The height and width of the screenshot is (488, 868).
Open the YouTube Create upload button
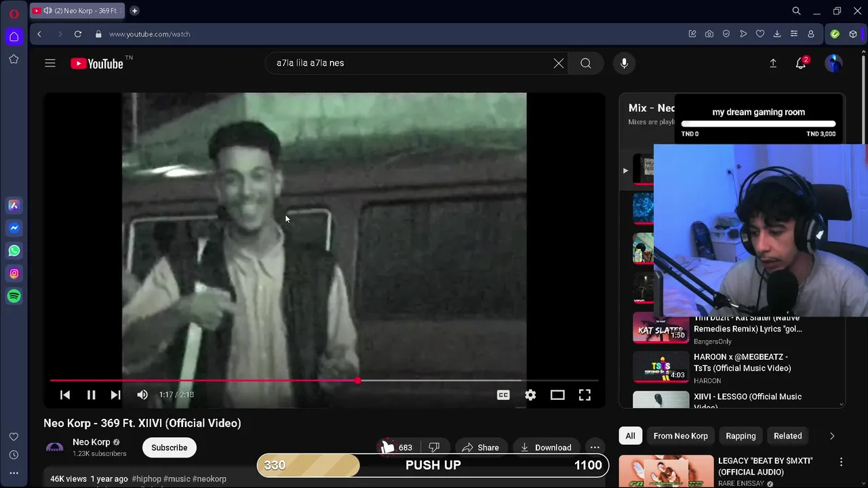click(x=773, y=63)
